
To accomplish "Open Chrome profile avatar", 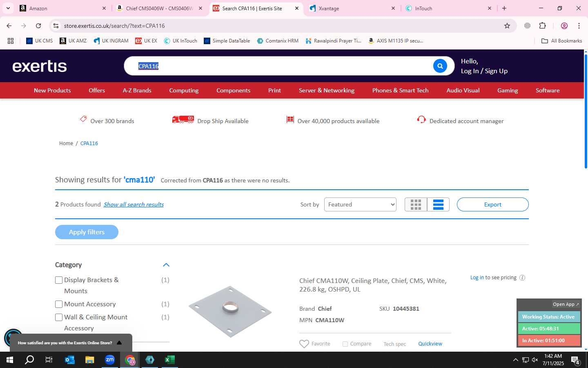I will (564, 26).
